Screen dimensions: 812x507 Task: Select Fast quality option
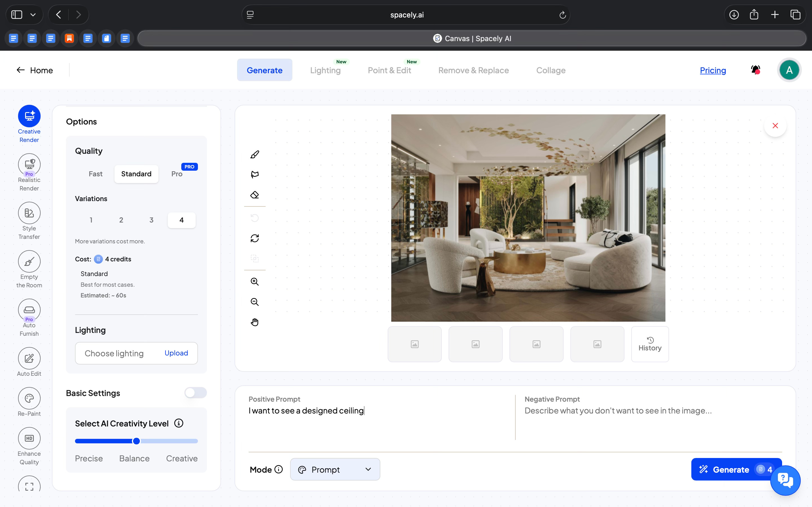point(96,174)
